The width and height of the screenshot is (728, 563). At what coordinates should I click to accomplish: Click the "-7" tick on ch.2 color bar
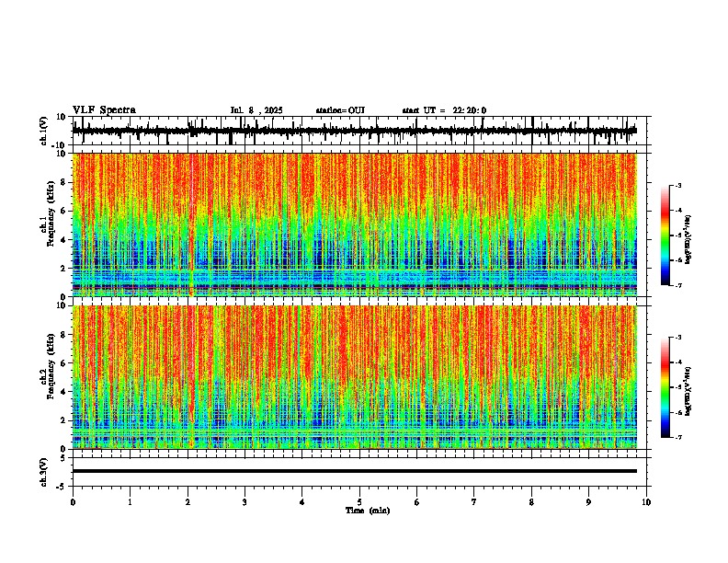pos(678,437)
